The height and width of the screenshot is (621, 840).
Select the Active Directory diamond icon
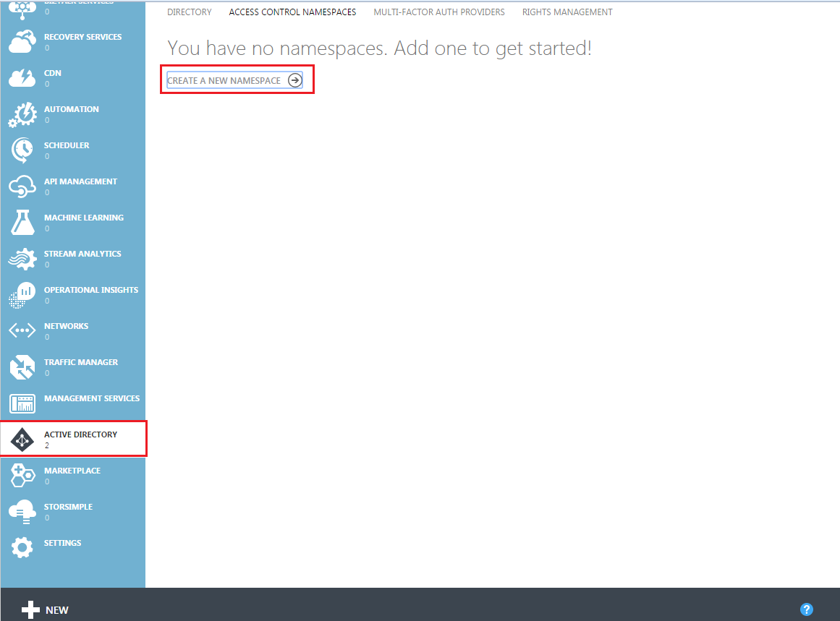click(22, 440)
